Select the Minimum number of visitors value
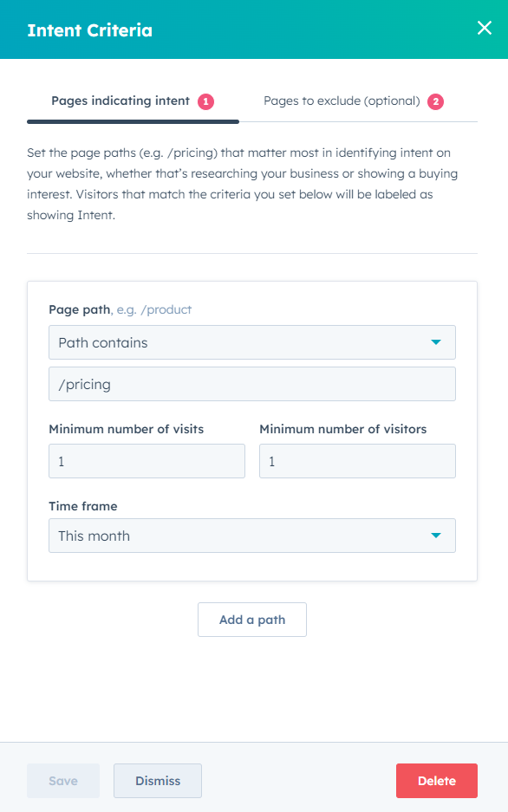The image size is (508, 812). tap(357, 461)
